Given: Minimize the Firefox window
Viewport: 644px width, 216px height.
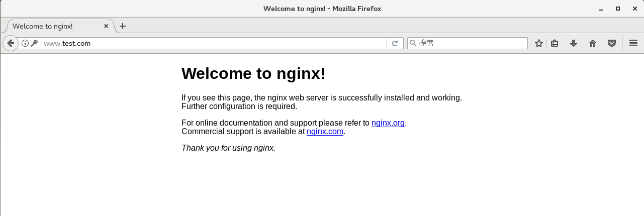Looking at the screenshot, I should click(601, 9).
